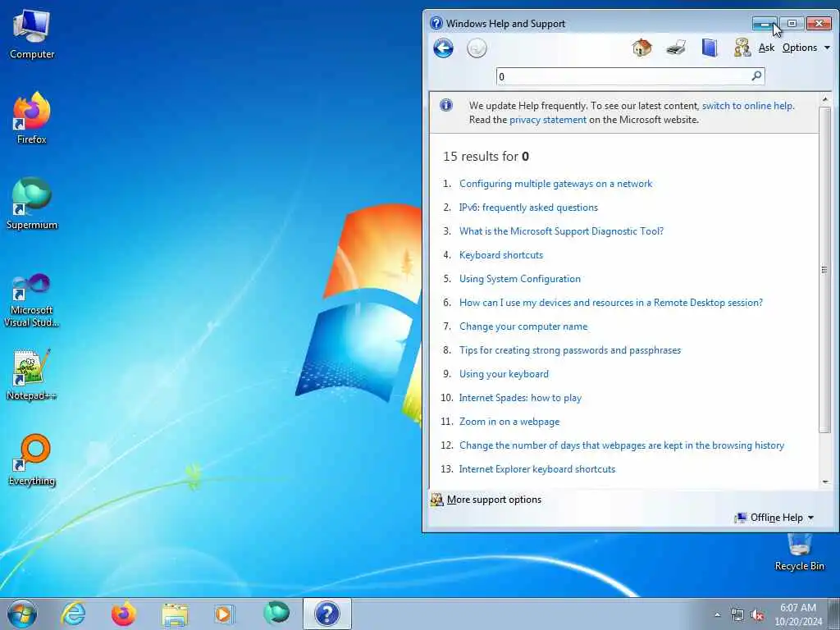
Task: Open 'Zoom in on a webpage' result
Action: click(509, 422)
